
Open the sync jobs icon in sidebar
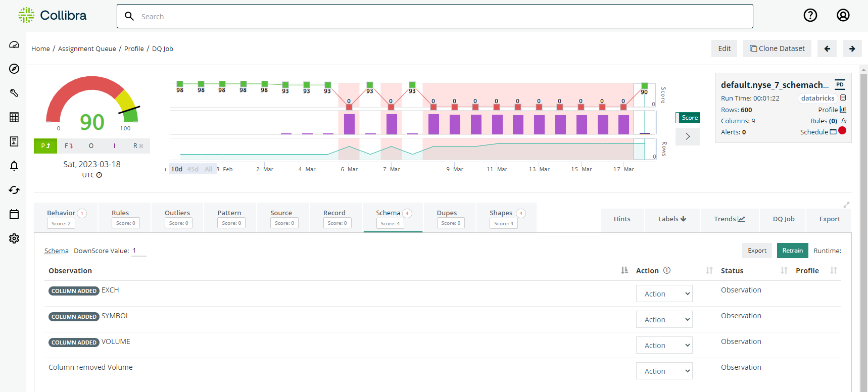click(x=14, y=190)
